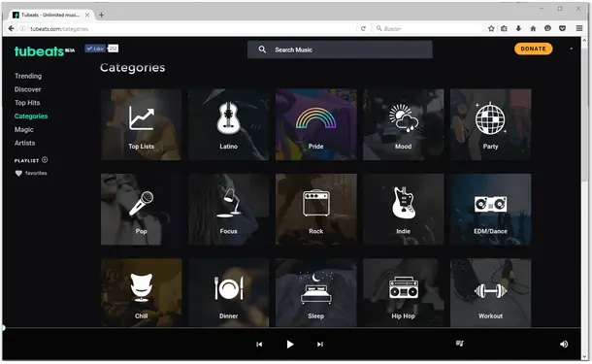The height and width of the screenshot is (364, 592).
Task: Open the Hip Hop boombox category
Action: point(403,292)
